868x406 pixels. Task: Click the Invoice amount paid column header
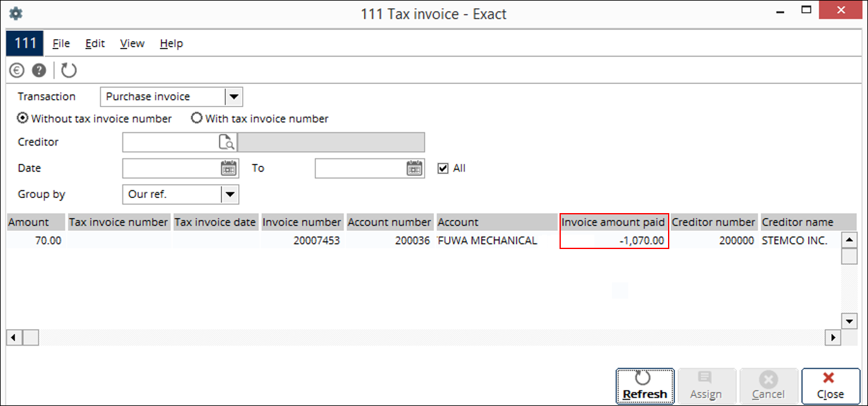click(x=614, y=222)
